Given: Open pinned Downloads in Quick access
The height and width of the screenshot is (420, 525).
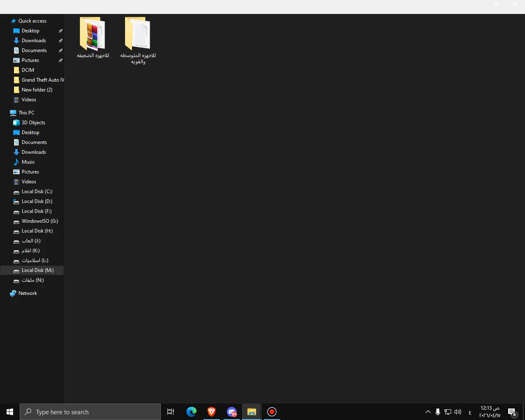Looking at the screenshot, I should (34, 41).
